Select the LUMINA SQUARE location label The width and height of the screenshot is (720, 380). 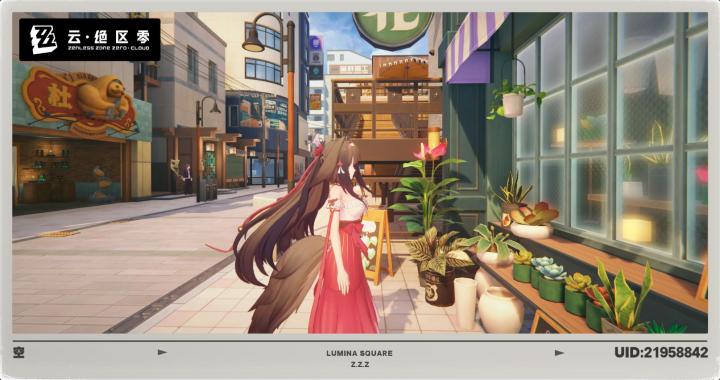pos(360,353)
